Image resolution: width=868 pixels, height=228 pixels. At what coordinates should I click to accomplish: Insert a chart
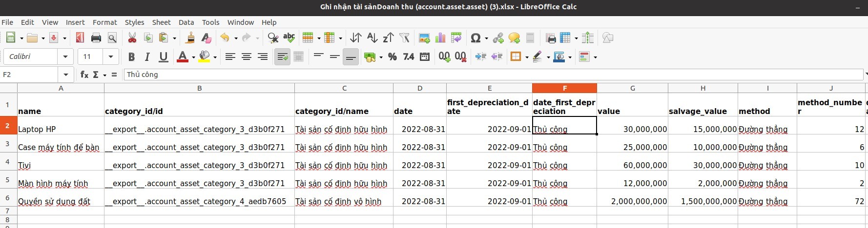point(440,38)
